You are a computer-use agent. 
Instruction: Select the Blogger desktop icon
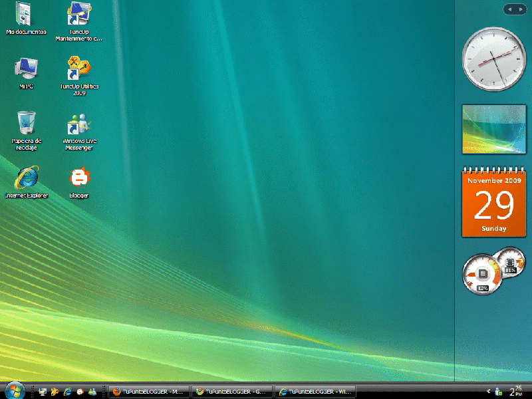(x=79, y=182)
